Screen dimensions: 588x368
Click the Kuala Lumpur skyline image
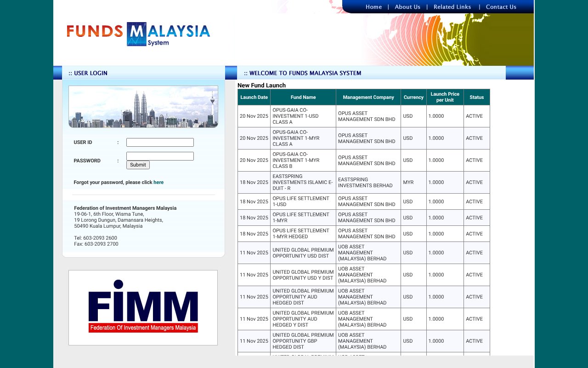[x=143, y=107]
